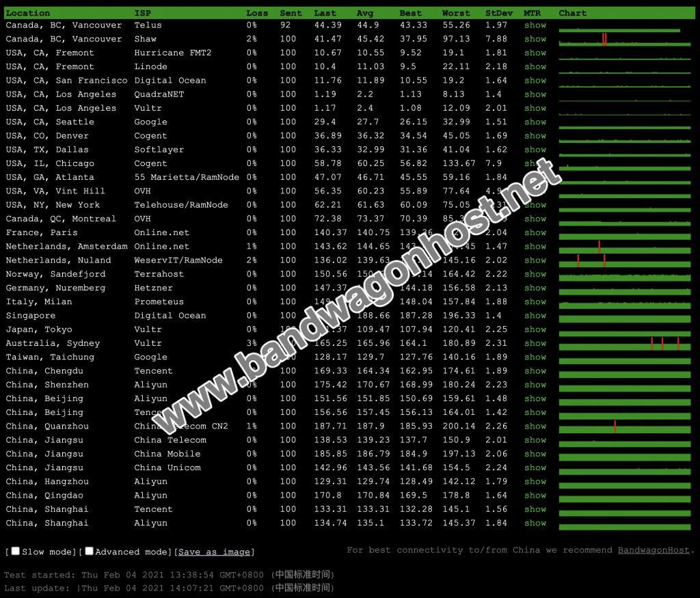Show MTR for Sydney Vultr row

point(535,344)
